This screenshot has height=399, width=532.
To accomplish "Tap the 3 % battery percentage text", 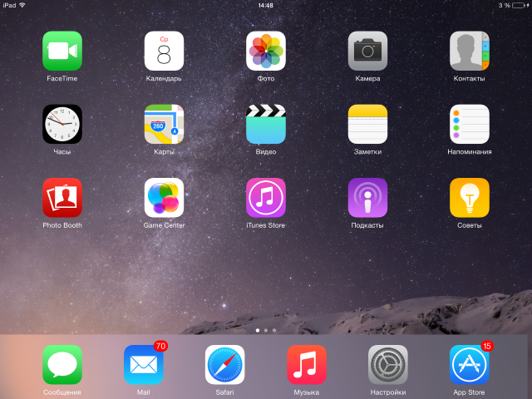I will point(505,6).
